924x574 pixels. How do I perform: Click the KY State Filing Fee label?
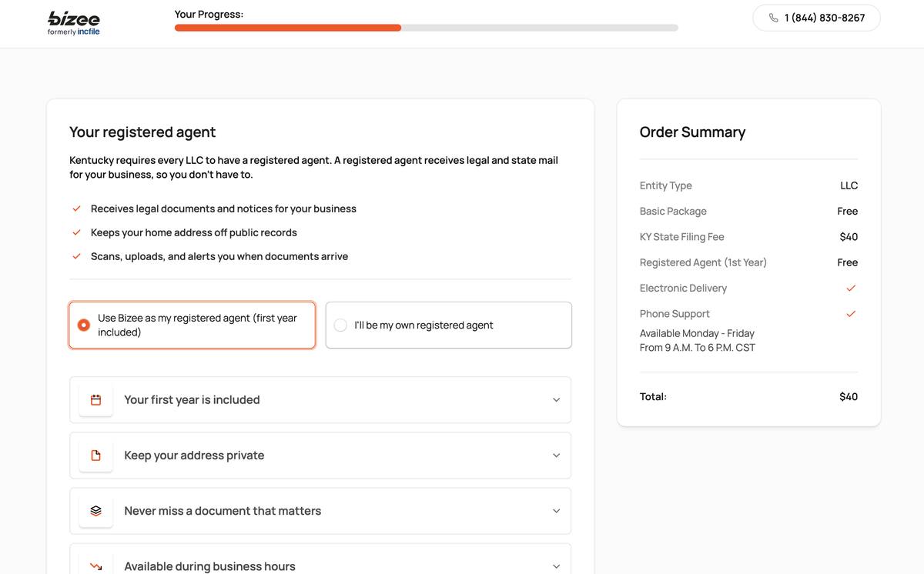681,237
